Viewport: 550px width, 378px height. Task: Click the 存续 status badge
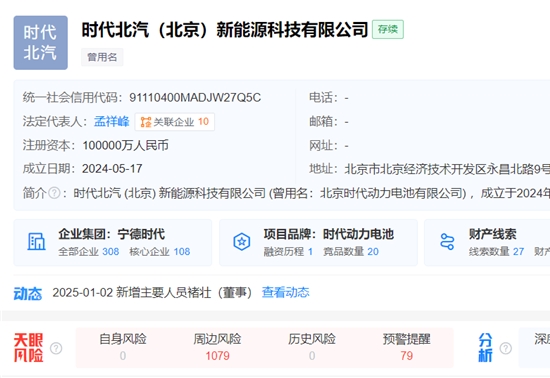coord(388,29)
